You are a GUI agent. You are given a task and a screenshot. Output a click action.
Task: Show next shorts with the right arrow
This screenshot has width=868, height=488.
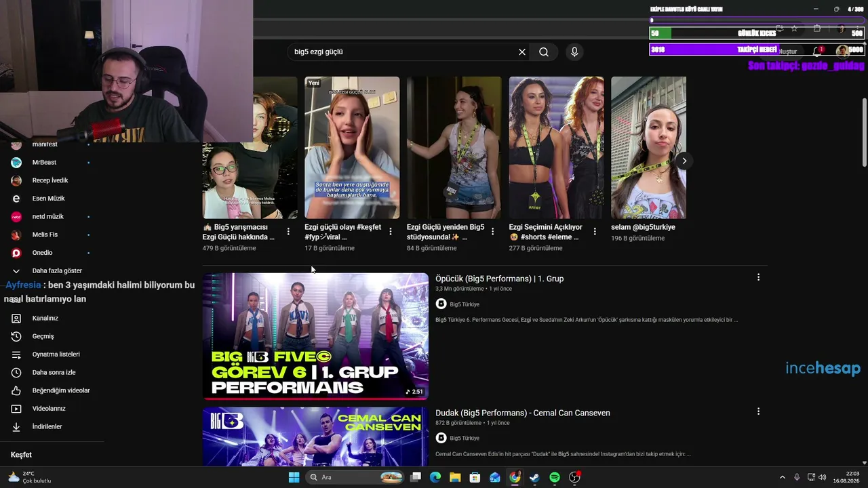[684, 161]
